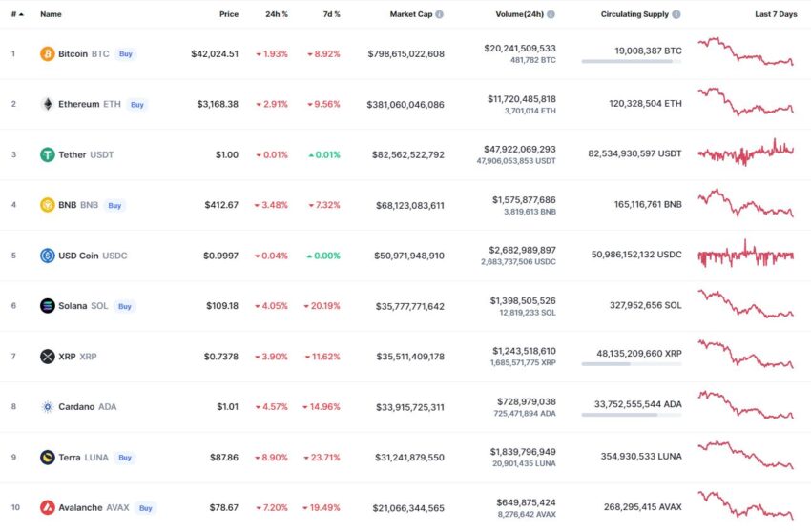Image resolution: width=811 pixels, height=532 pixels.
Task: Open the USD Coin 7-day sparkline chart
Action: coord(745,255)
